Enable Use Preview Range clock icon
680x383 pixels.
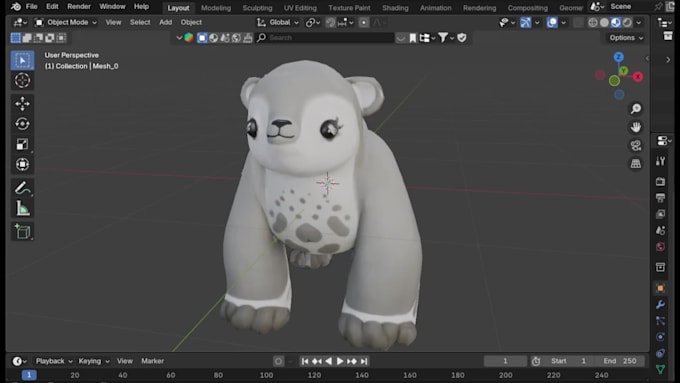[536, 361]
